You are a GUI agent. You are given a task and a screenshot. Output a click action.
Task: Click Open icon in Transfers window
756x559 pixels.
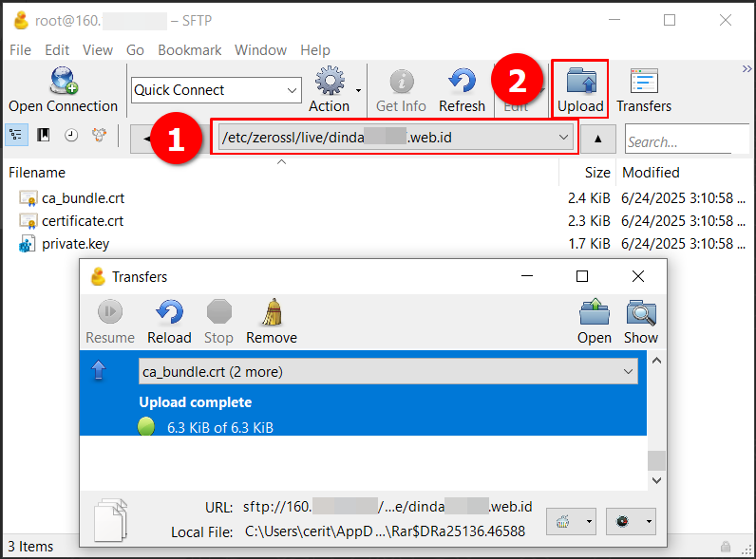594,322
